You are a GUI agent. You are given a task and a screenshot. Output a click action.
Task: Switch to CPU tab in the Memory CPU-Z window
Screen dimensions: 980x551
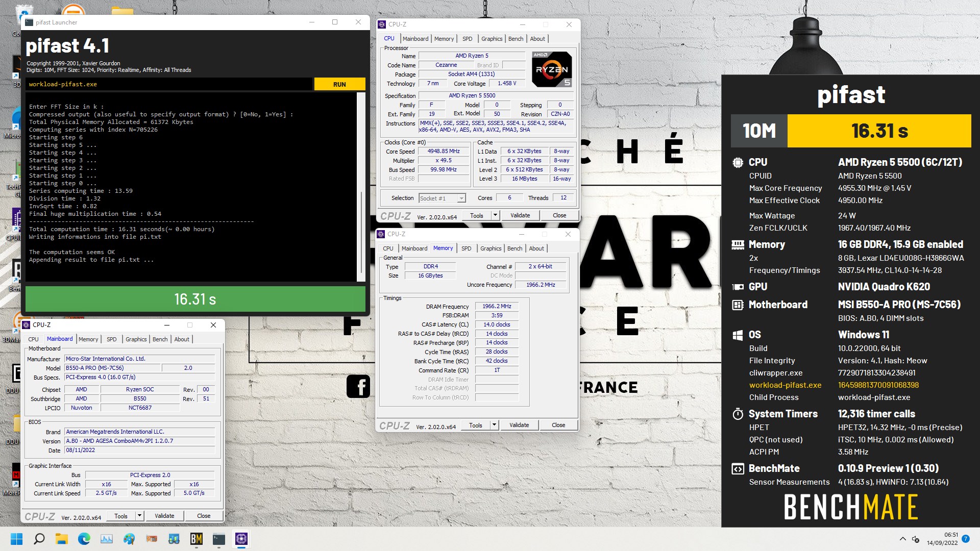pyautogui.click(x=388, y=248)
